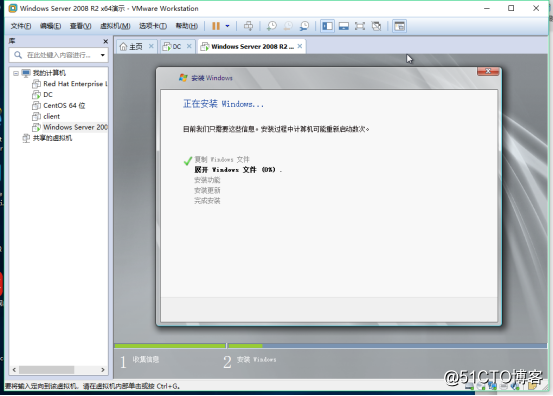Image resolution: width=553 pixels, height=396 pixels.
Task: Click the VMware Workstation title bar icon
Action: pos(13,8)
